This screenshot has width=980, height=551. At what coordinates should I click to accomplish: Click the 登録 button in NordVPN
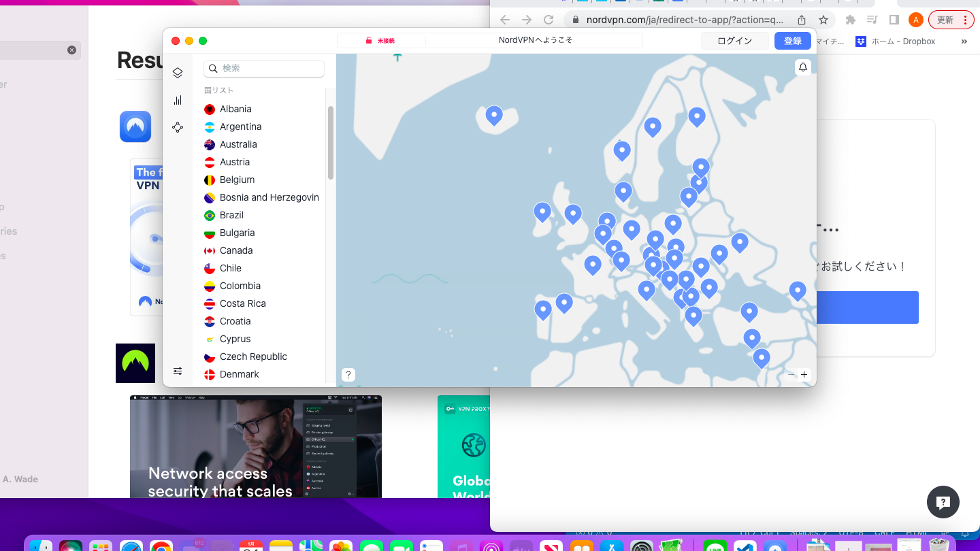pyautogui.click(x=793, y=41)
